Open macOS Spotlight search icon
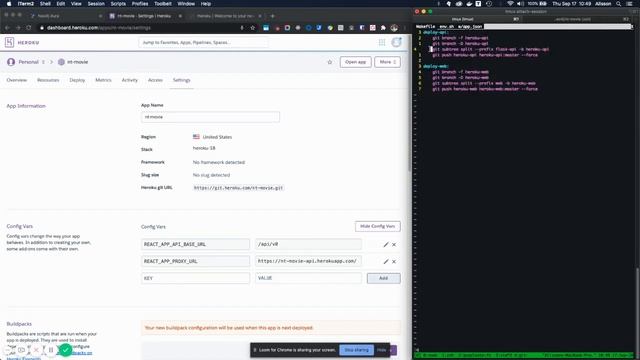Viewport: 640px width, 360px height. [x=619, y=4]
